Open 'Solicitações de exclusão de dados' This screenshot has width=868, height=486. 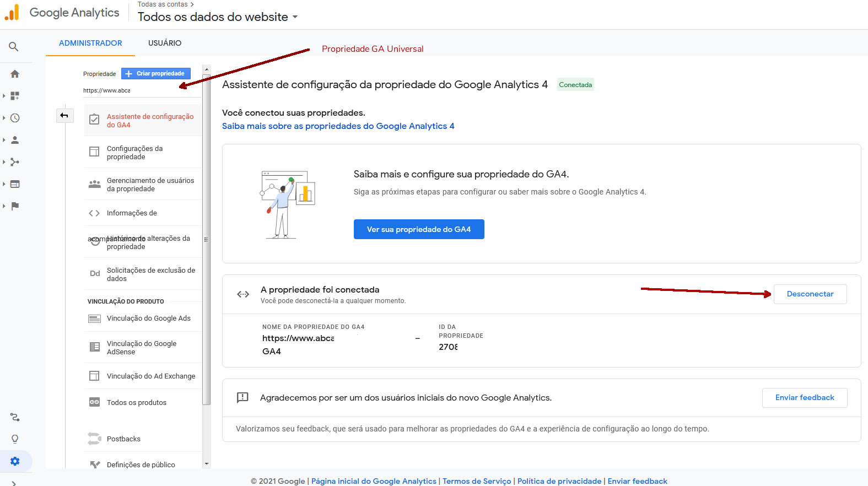click(143, 274)
